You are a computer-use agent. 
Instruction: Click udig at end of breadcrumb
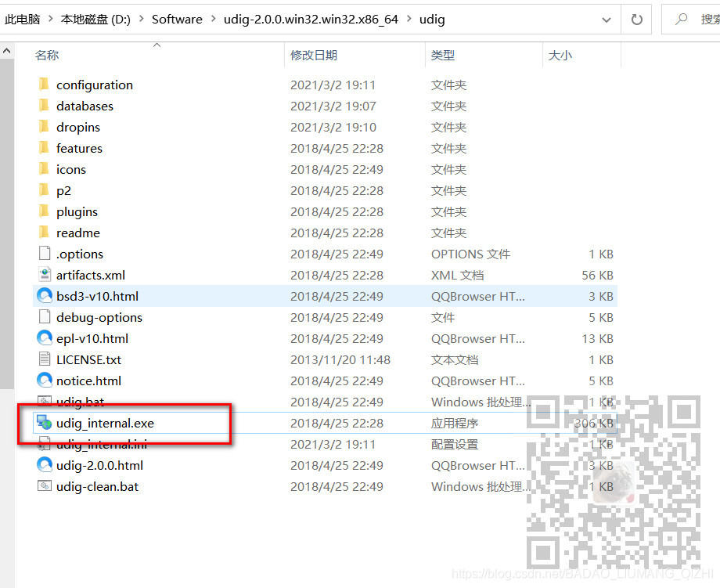(432, 20)
